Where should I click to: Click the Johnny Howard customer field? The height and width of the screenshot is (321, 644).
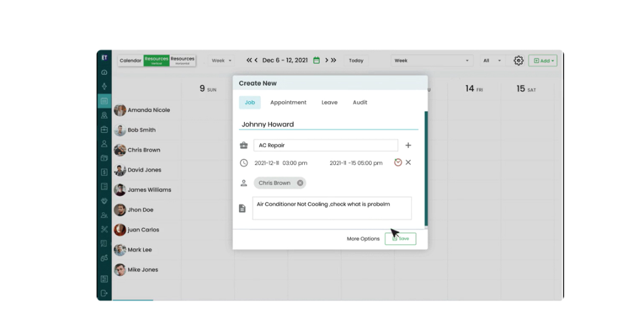(328, 124)
